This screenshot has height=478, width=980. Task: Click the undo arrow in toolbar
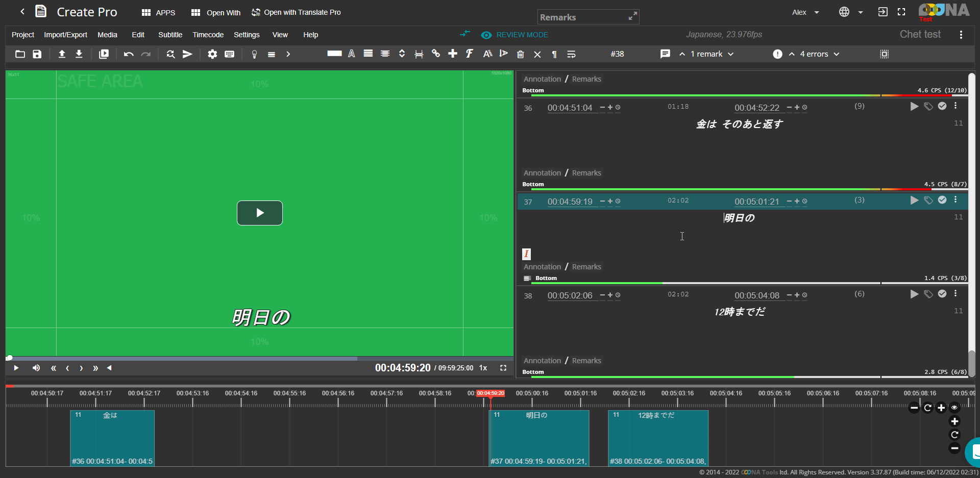coord(129,54)
